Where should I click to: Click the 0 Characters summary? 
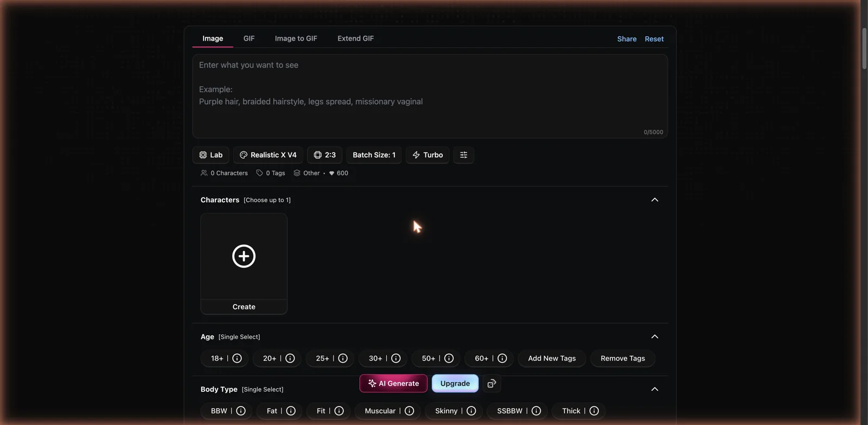point(224,173)
